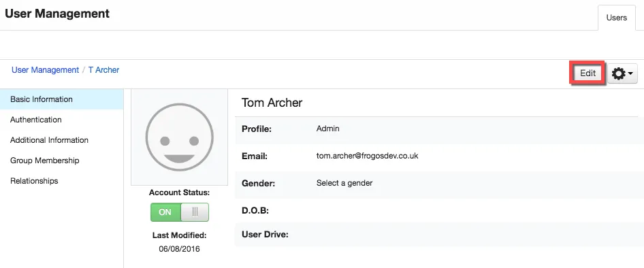This screenshot has width=644, height=268.
Task: Select the Tom Archer name heading
Action: [x=272, y=103]
